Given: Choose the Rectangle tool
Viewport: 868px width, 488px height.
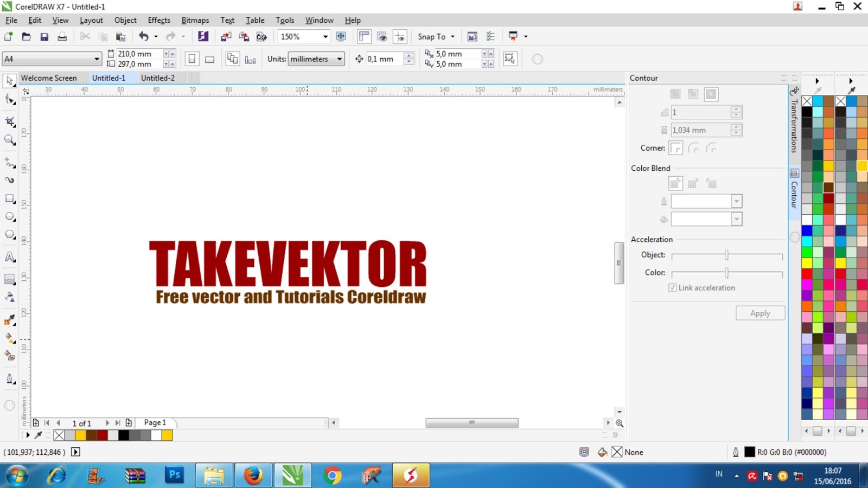Looking at the screenshot, I should [x=10, y=199].
